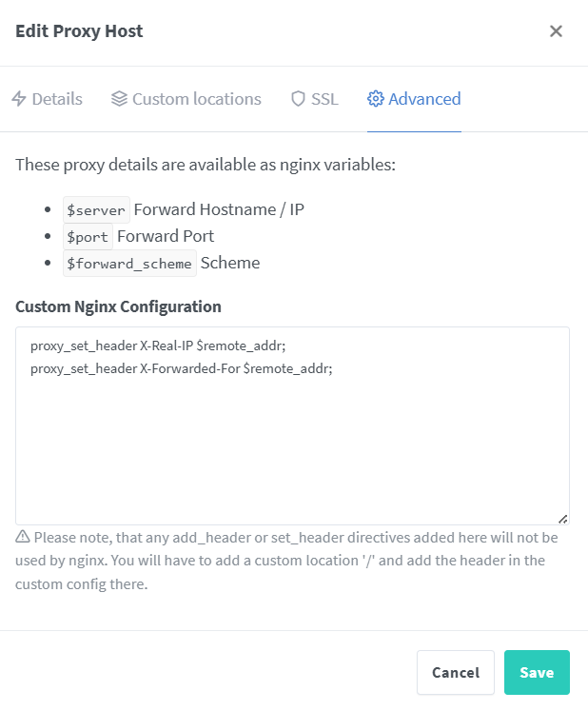Viewport: 588px width, 711px height.
Task: Go to the SSL tab
Action: point(324,99)
